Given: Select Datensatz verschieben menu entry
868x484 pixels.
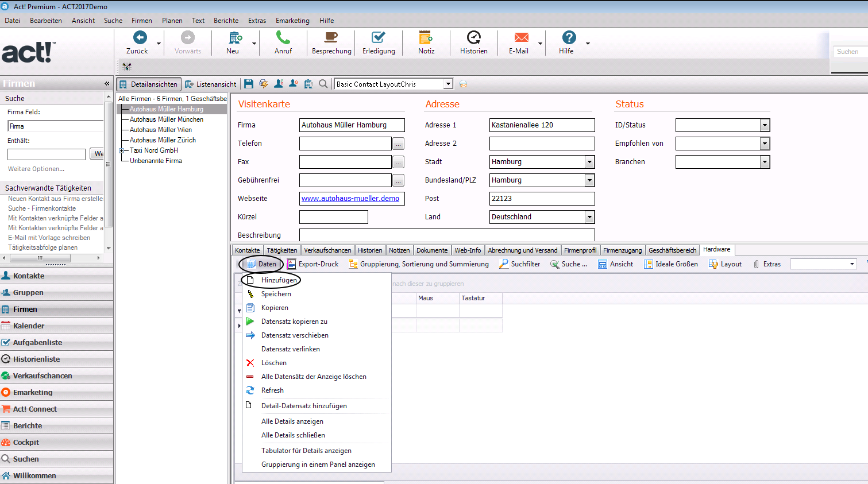Looking at the screenshot, I should 295,335.
